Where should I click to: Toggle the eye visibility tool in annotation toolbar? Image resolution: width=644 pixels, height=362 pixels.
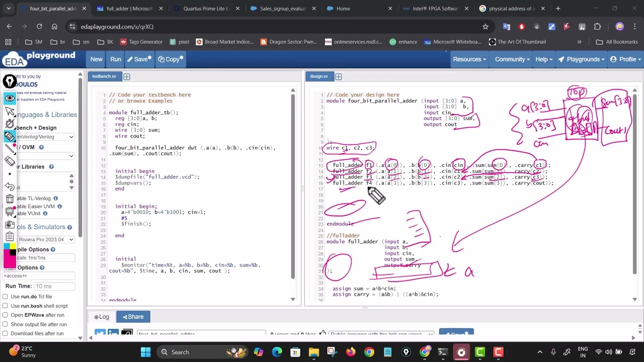pos(10,99)
